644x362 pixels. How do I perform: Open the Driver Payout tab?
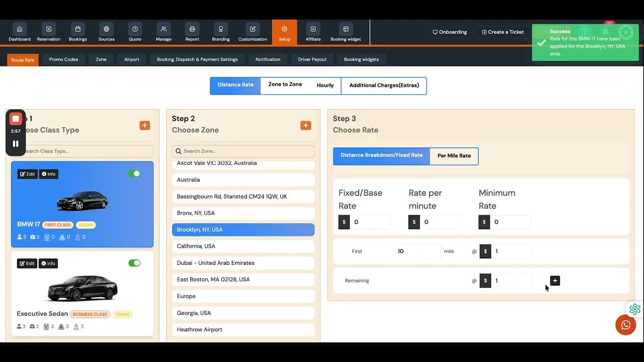312,59
